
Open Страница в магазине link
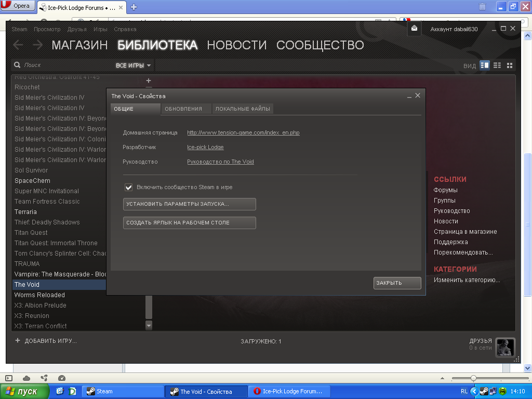(x=465, y=232)
